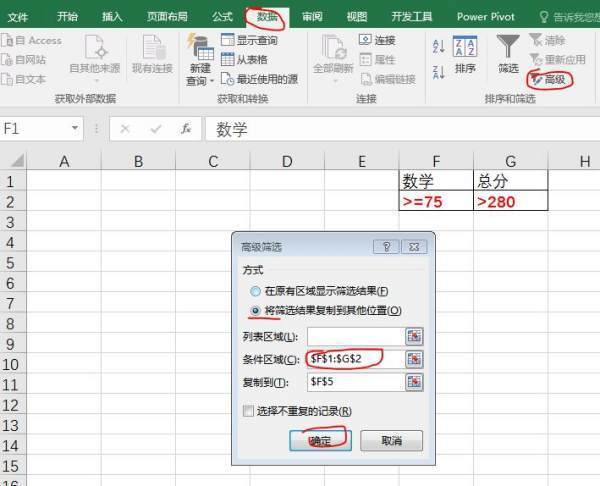
Task: Sort descending Z to A
Action: 439,72
